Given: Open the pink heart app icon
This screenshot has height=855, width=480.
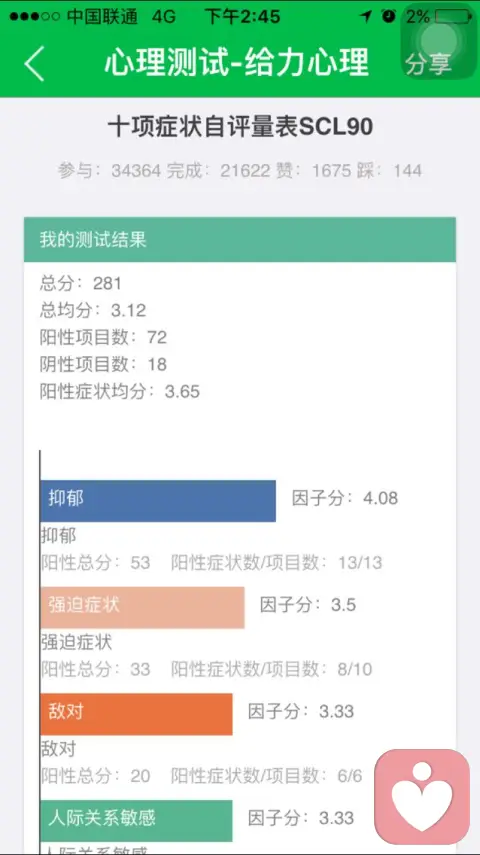Looking at the screenshot, I should coord(422,797).
